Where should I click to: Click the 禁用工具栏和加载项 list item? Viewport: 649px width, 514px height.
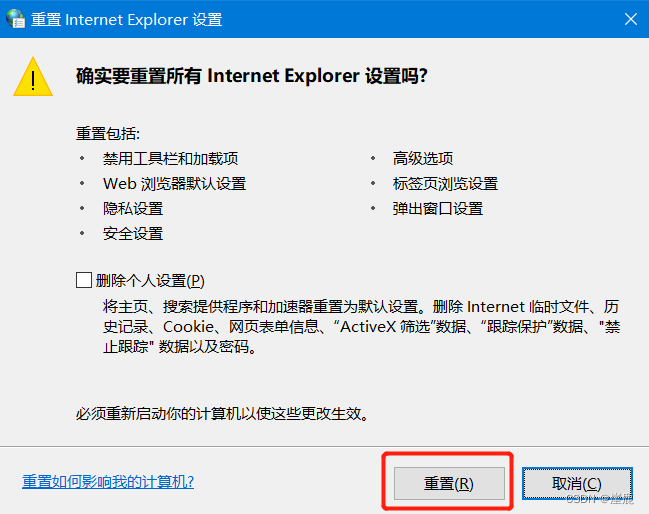tap(171, 159)
